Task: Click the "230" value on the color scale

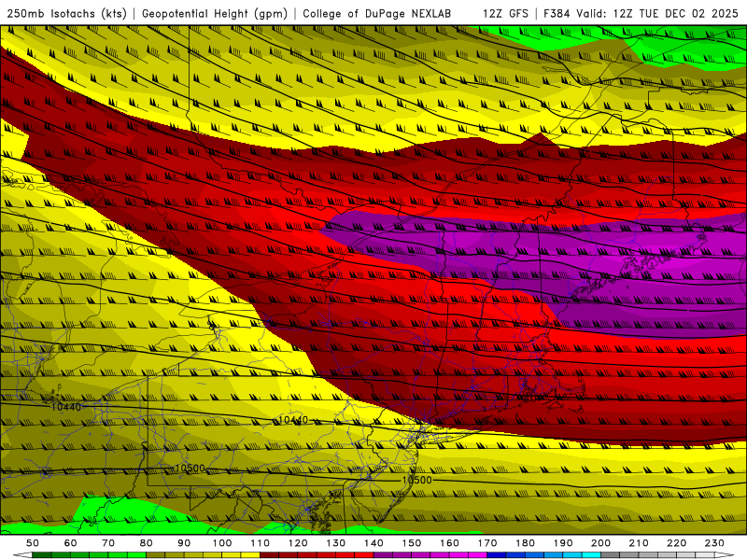Action: pos(714,543)
